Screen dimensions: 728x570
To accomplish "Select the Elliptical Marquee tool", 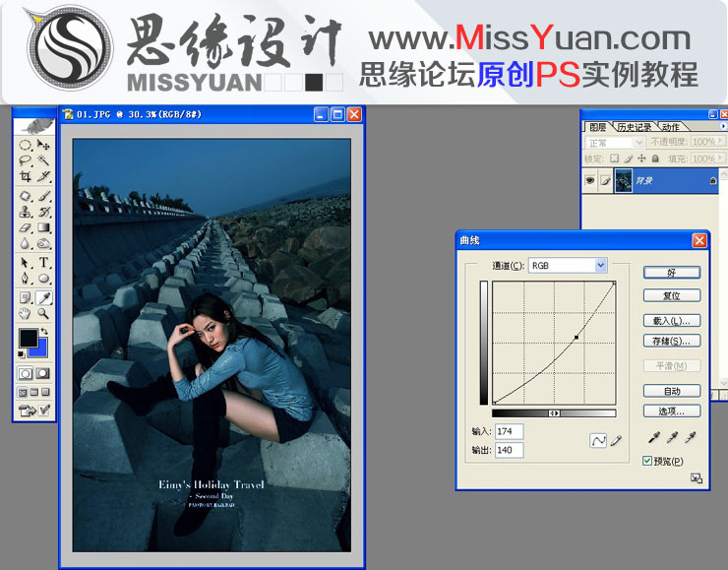I will tap(26, 145).
